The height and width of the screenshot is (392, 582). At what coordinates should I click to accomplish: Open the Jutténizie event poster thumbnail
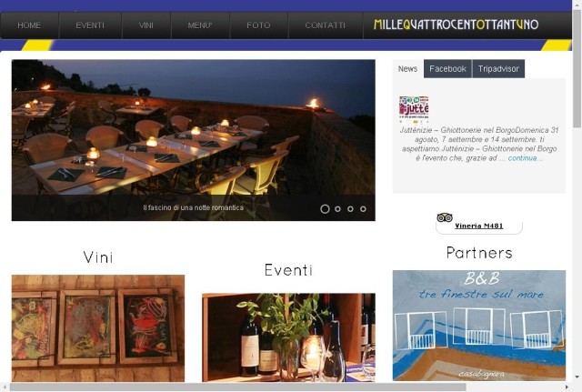414,109
